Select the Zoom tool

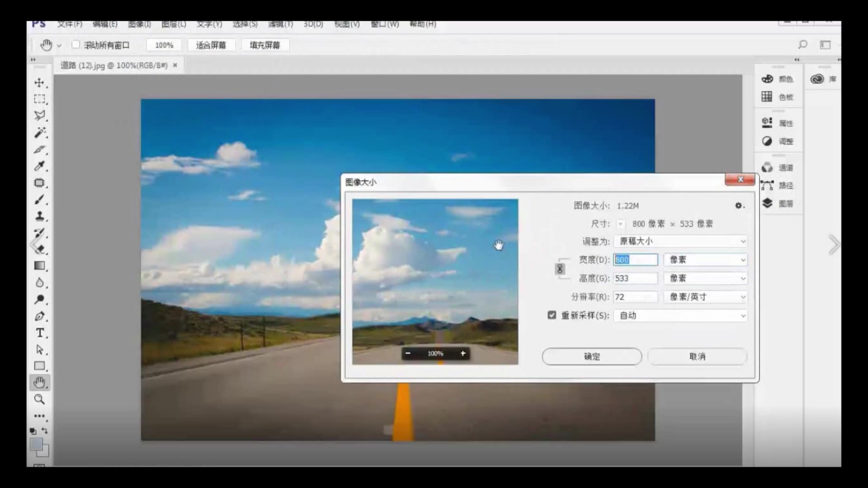pos(40,399)
